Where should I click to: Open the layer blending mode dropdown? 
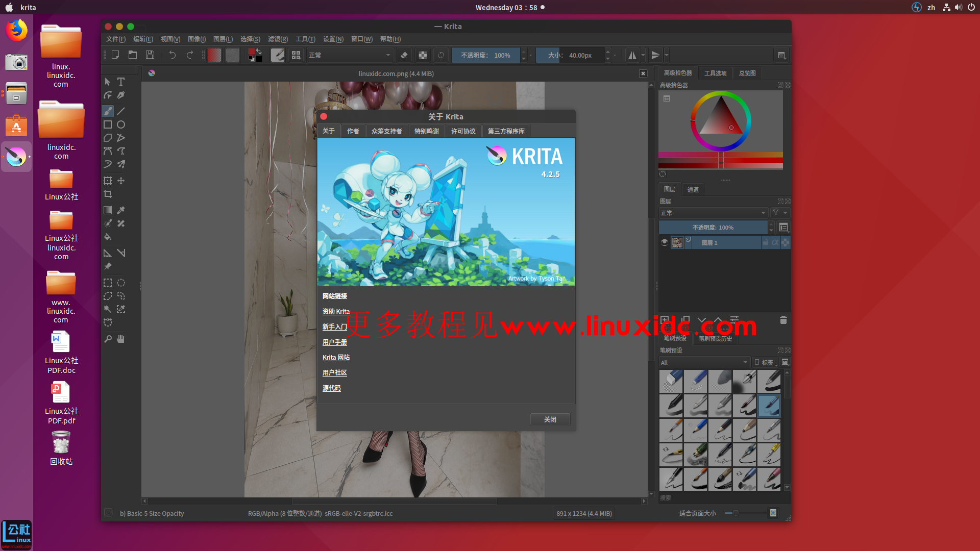coord(713,213)
